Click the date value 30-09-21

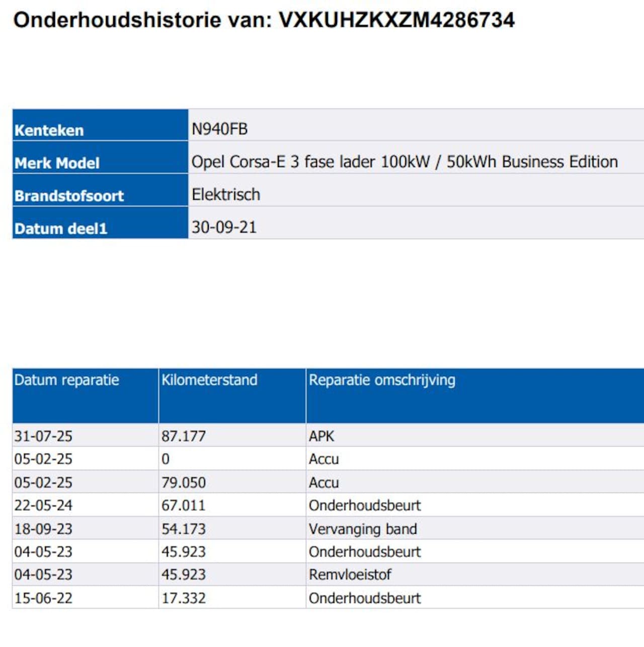coord(224,227)
